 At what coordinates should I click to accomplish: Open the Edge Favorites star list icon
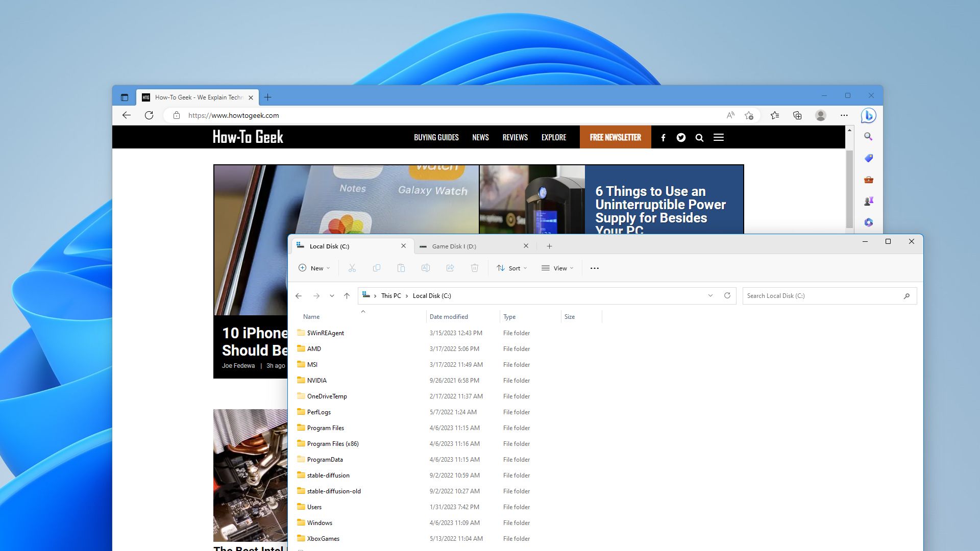tap(775, 116)
